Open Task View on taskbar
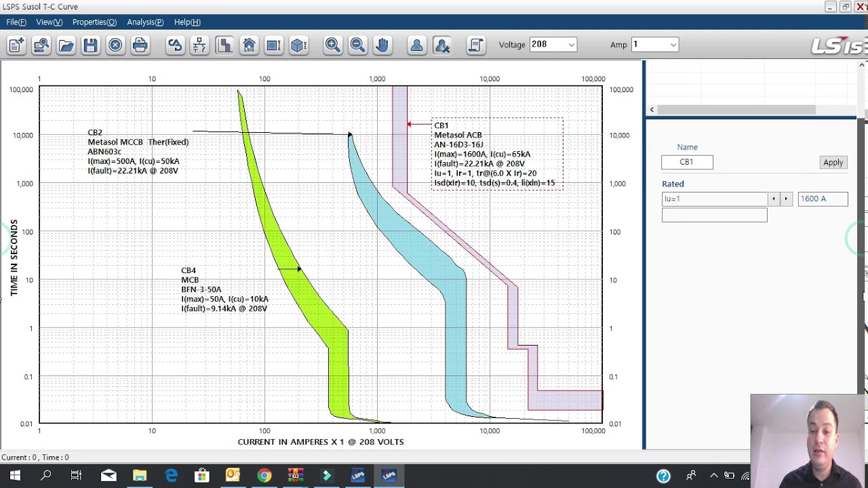This screenshot has height=488, width=868. 77,476
